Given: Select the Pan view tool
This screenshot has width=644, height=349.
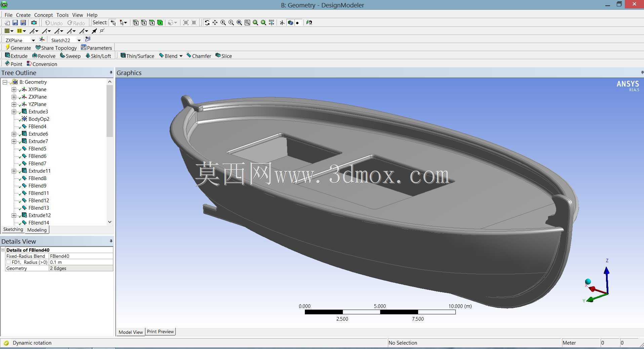Looking at the screenshot, I should pyautogui.click(x=215, y=23).
